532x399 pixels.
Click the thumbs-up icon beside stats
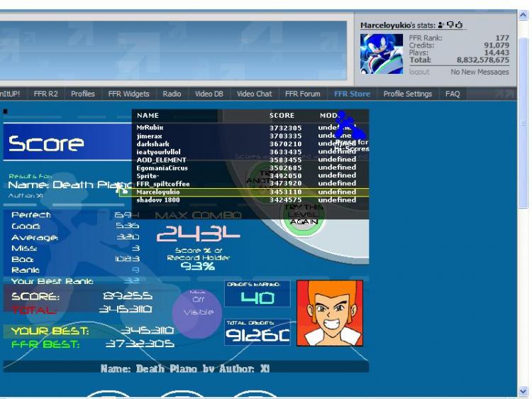coord(459,24)
